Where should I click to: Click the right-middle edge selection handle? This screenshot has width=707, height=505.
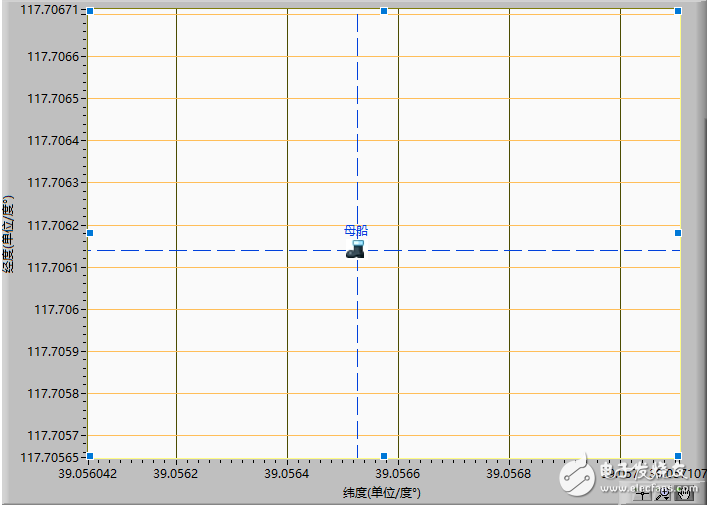pyautogui.click(x=678, y=233)
